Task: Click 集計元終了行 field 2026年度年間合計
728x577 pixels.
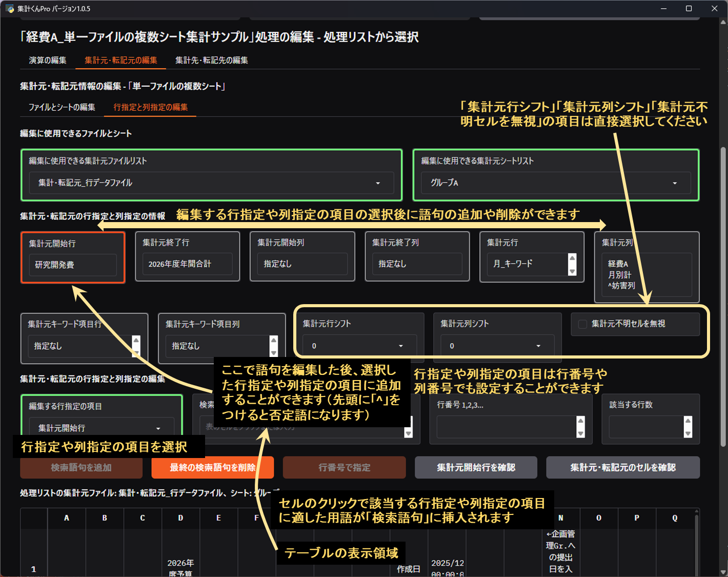Action: 188,264
